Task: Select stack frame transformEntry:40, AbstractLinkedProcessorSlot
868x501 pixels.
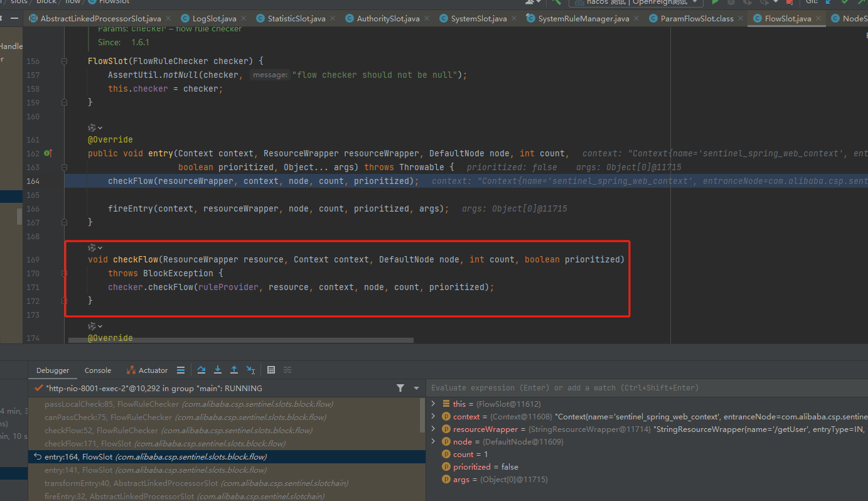Action: coord(226,483)
